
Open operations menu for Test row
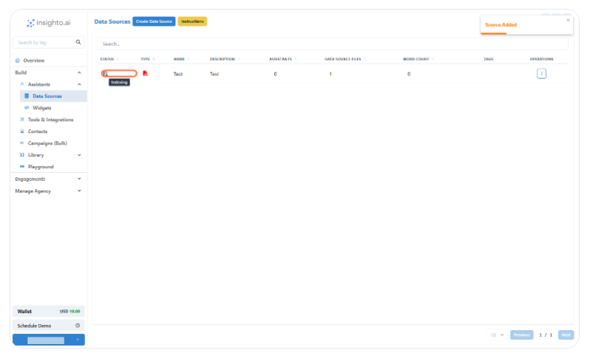click(x=541, y=74)
